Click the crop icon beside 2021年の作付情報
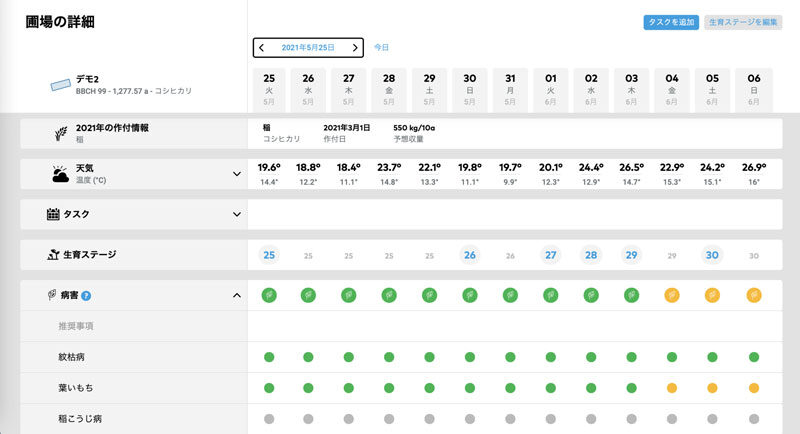Image resolution: width=800 pixels, height=434 pixels. tap(60, 133)
